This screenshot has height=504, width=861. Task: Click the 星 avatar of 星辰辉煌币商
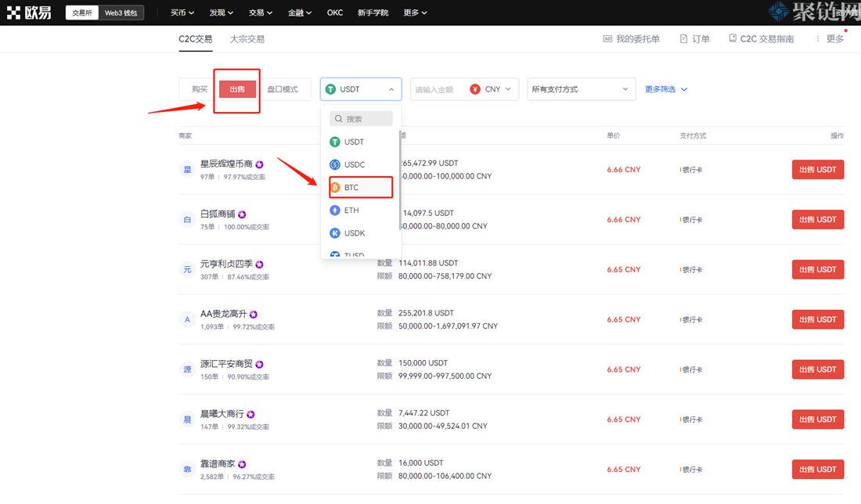187,169
